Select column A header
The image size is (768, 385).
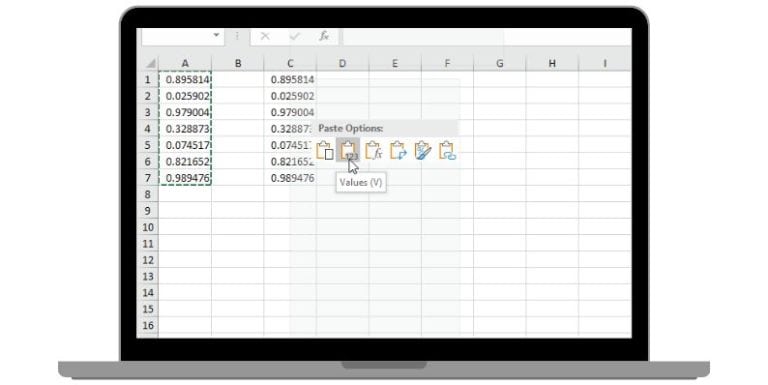(185, 63)
